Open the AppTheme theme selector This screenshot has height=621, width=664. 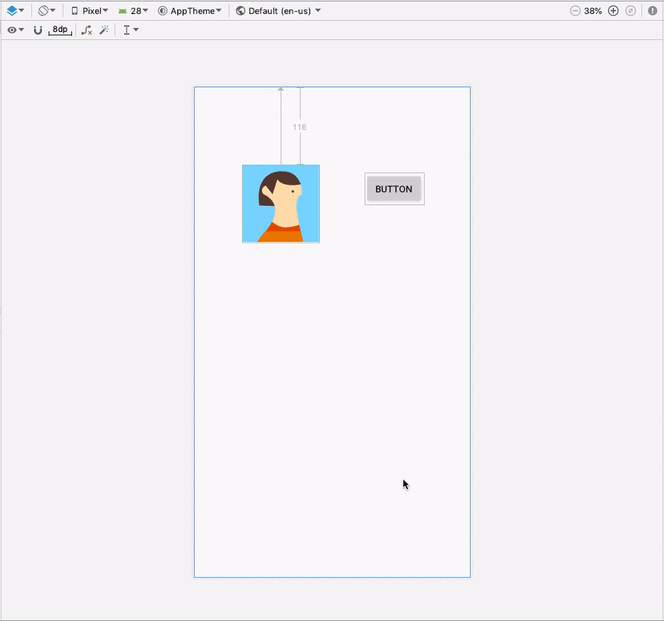[190, 11]
